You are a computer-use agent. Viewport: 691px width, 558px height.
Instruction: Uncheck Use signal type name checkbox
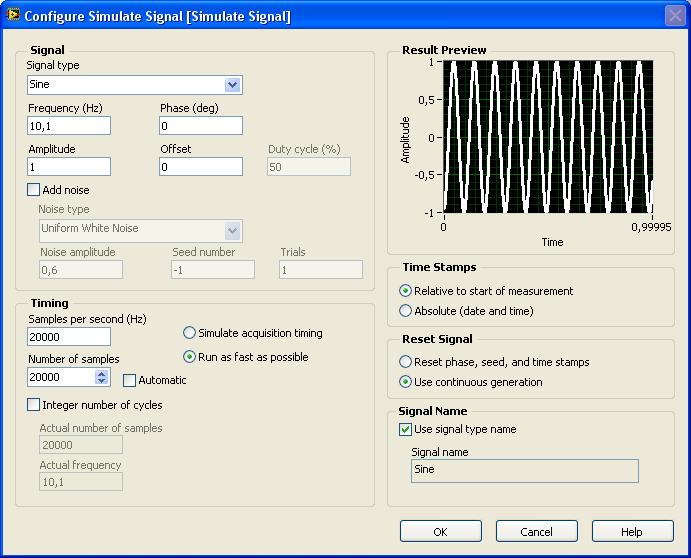[405, 429]
